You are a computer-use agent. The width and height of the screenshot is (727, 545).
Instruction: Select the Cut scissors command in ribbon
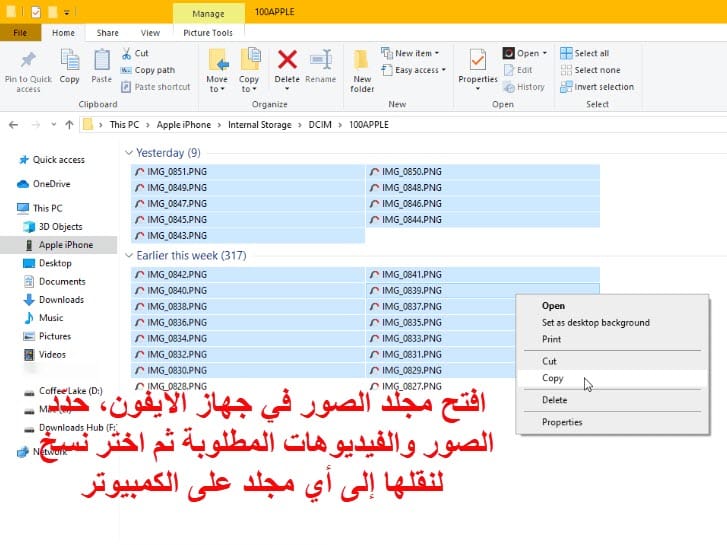135,53
